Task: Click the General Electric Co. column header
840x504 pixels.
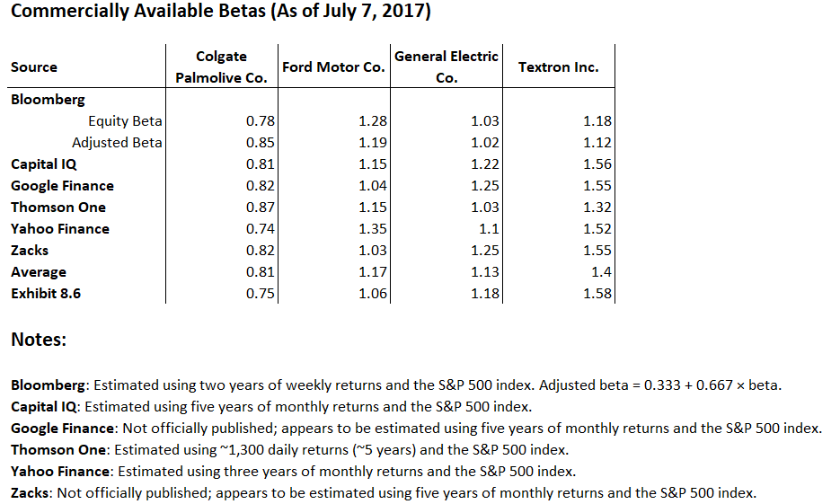Action: click(x=446, y=66)
